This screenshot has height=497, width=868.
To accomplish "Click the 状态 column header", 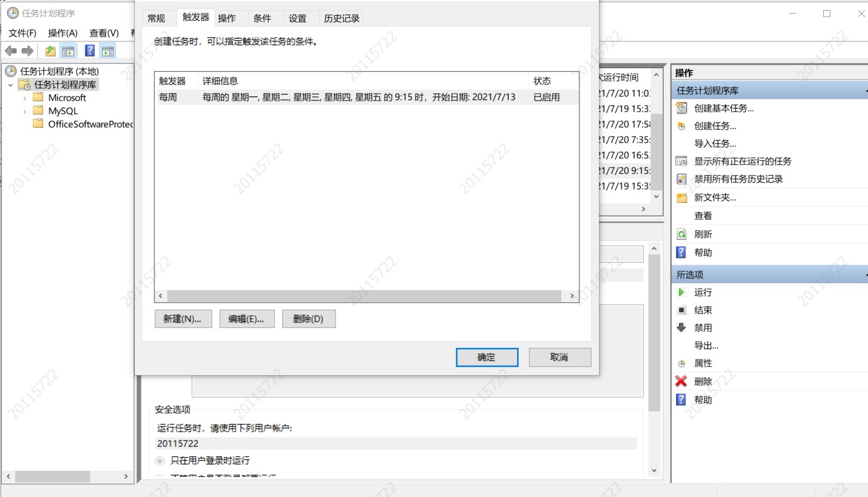I will [x=554, y=81].
